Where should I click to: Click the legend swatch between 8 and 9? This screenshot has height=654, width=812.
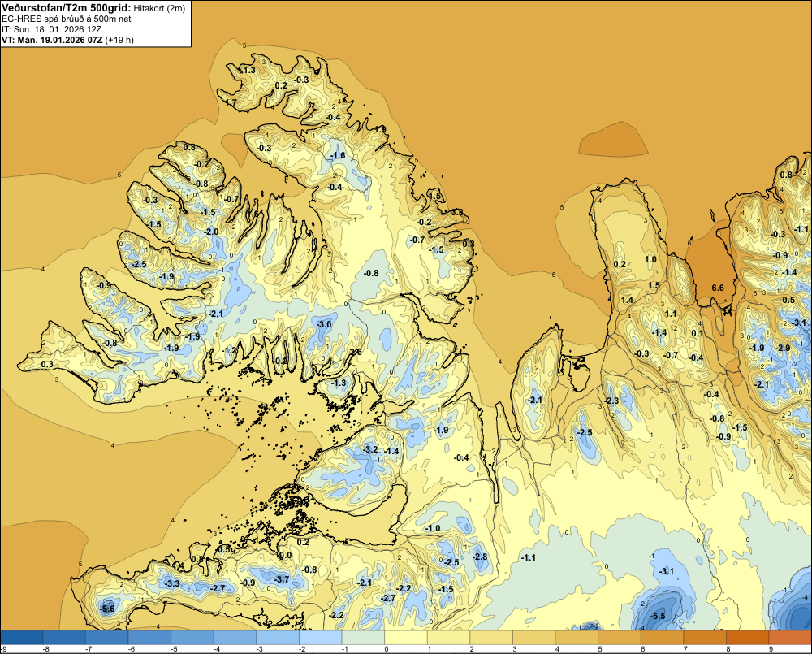(x=747, y=638)
